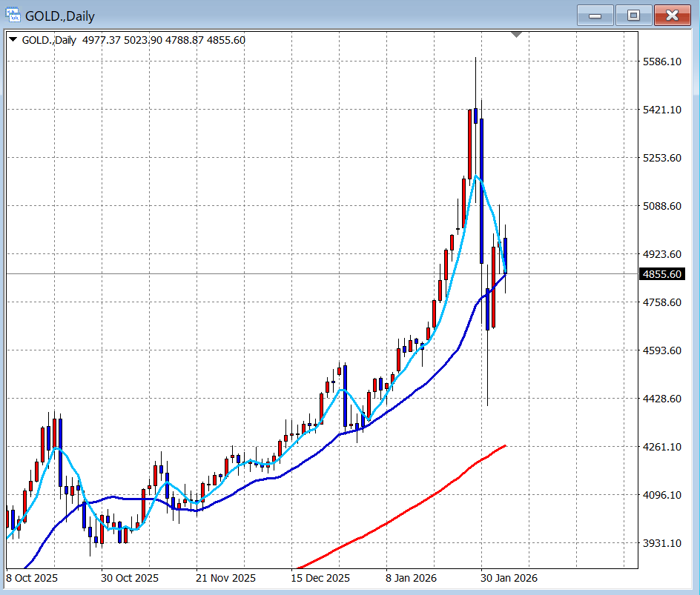Select the 5586.10 level on price scale
The image size is (700, 595).
point(661,62)
